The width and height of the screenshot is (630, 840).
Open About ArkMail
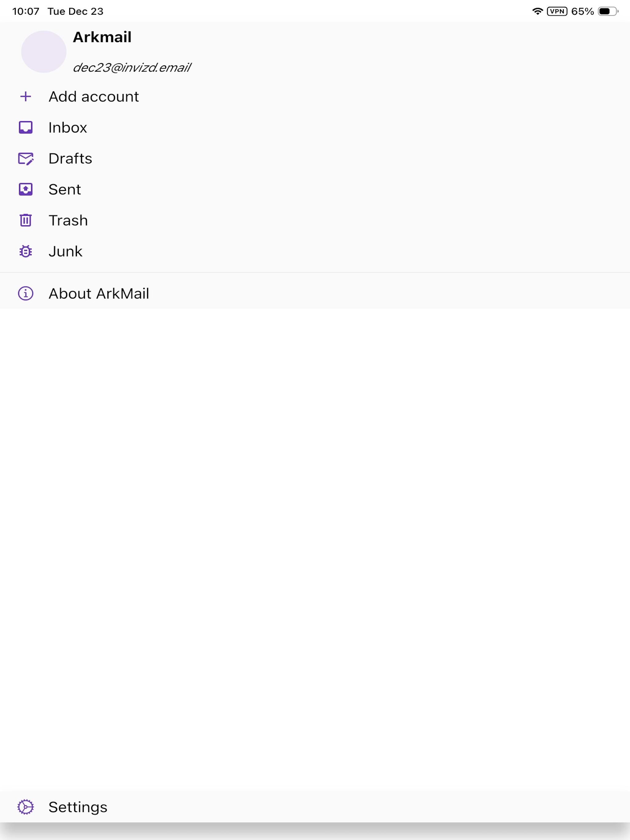[315, 294]
